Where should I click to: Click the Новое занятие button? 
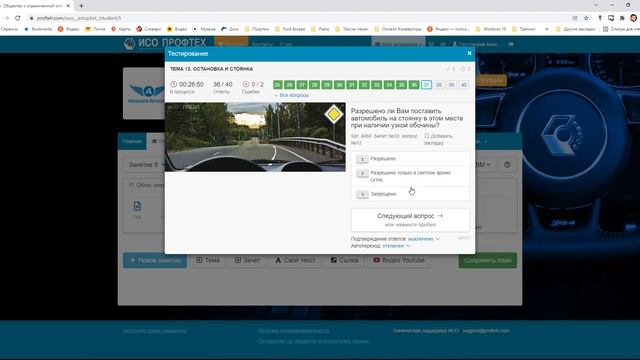click(155, 260)
